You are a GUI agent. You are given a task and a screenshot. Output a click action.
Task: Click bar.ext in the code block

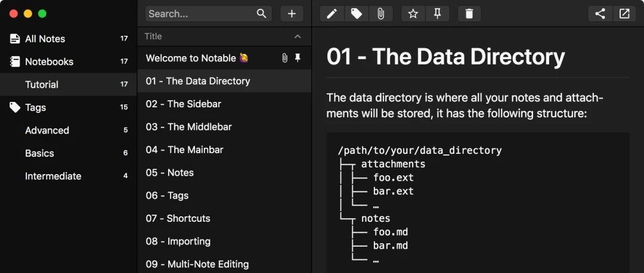coord(393,191)
